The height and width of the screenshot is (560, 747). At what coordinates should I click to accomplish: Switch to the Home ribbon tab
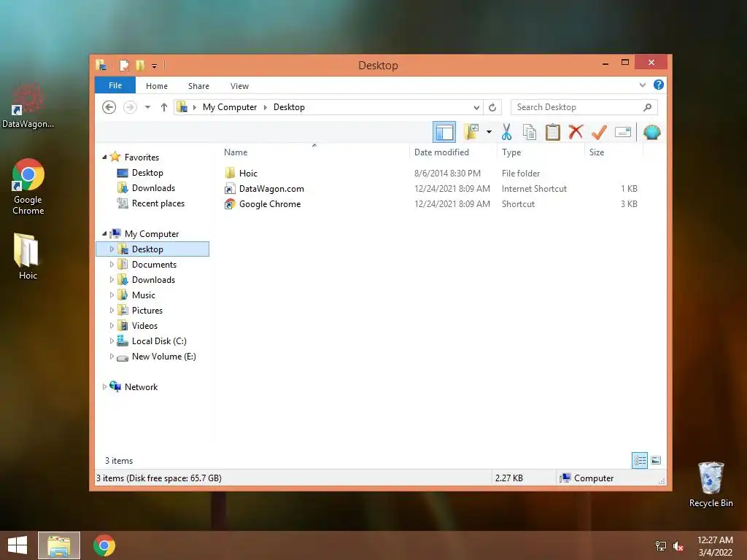point(157,86)
